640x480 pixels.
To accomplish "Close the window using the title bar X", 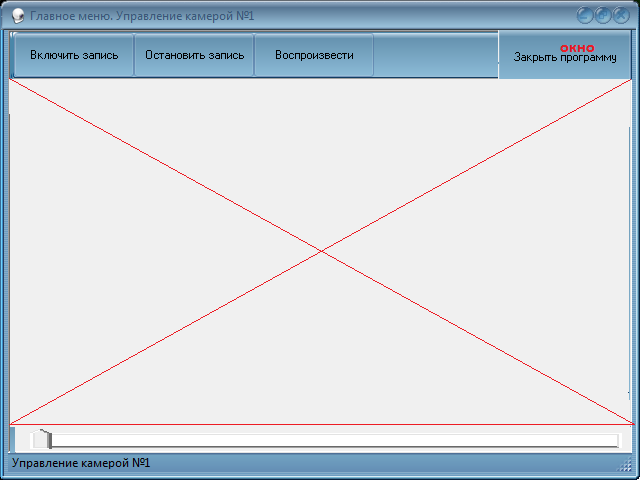I will pyautogui.click(x=620, y=15).
